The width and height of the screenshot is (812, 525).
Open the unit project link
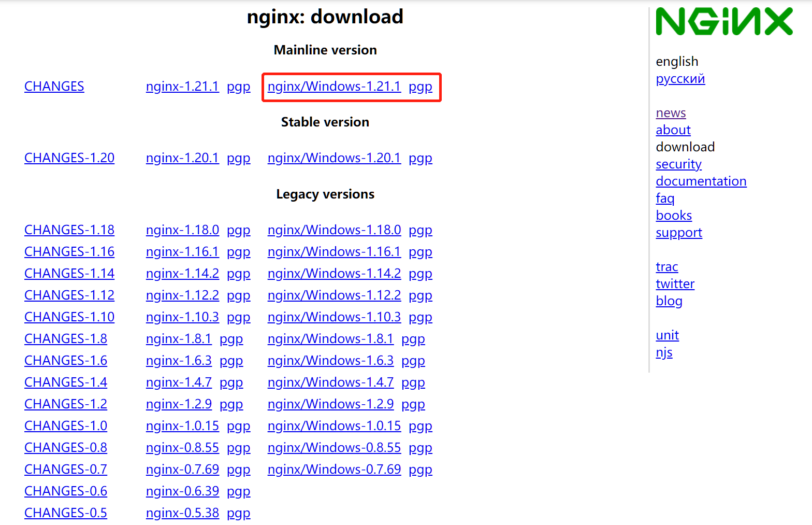point(667,335)
